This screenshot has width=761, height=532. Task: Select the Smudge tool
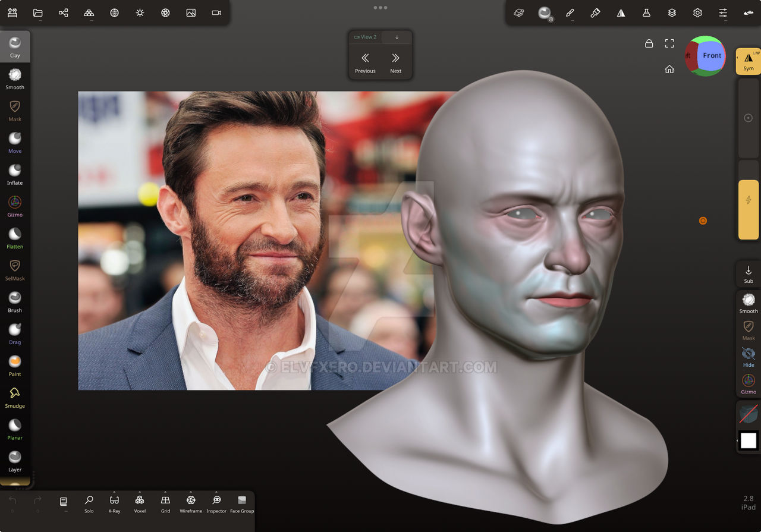pyautogui.click(x=15, y=398)
